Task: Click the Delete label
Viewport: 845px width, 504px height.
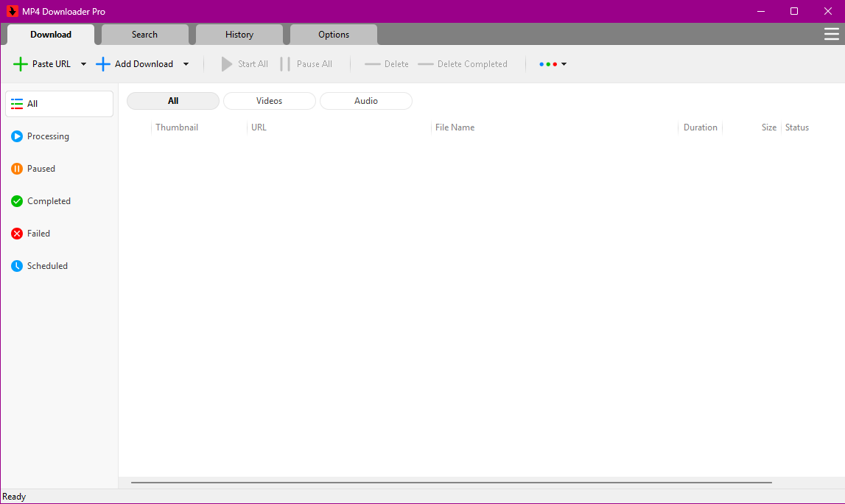Action: pos(396,64)
